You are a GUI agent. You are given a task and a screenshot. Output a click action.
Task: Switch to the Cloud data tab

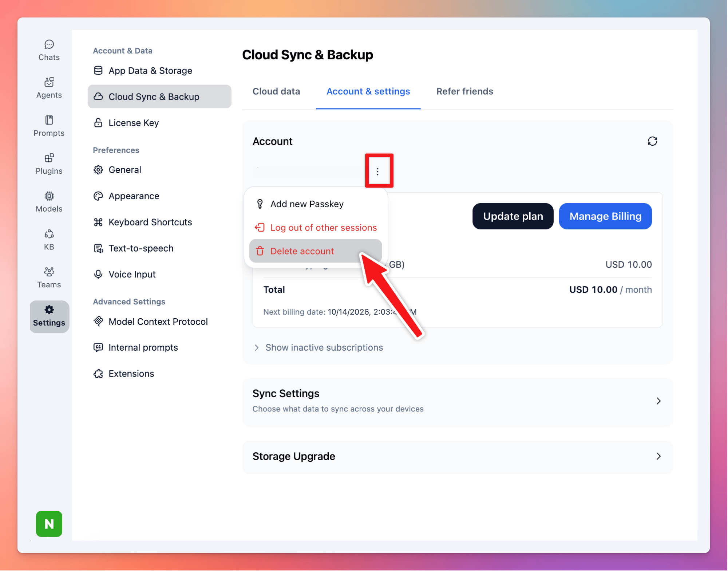(x=276, y=91)
